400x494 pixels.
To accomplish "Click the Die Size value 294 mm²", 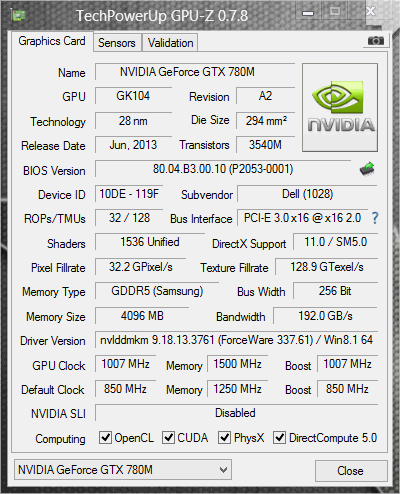I will 266,121.
